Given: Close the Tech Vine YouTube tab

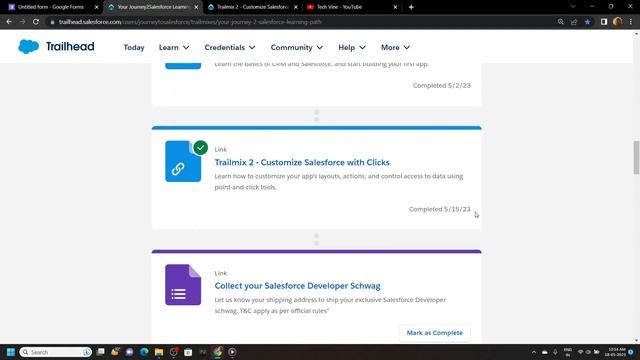Looking at the screenshot, I should 395,7.
